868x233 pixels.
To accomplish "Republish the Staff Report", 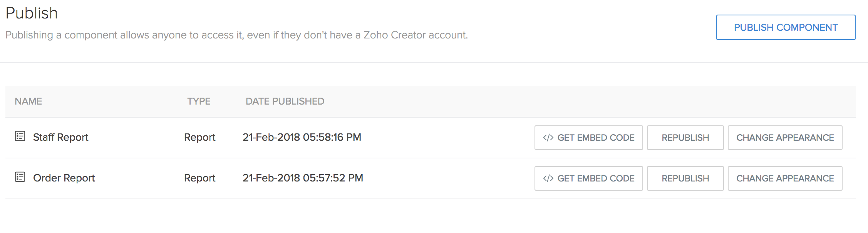I will tap(685, 137).
